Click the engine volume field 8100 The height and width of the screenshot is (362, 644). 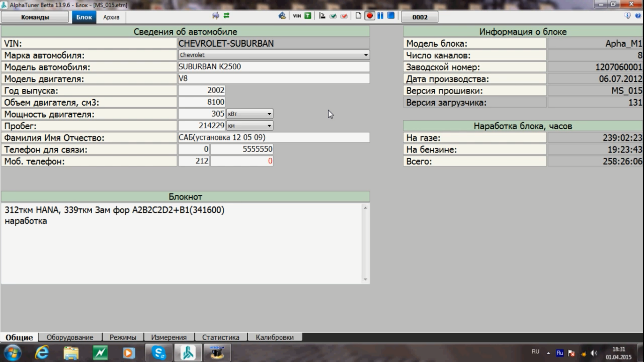click(x=202, y=102)
